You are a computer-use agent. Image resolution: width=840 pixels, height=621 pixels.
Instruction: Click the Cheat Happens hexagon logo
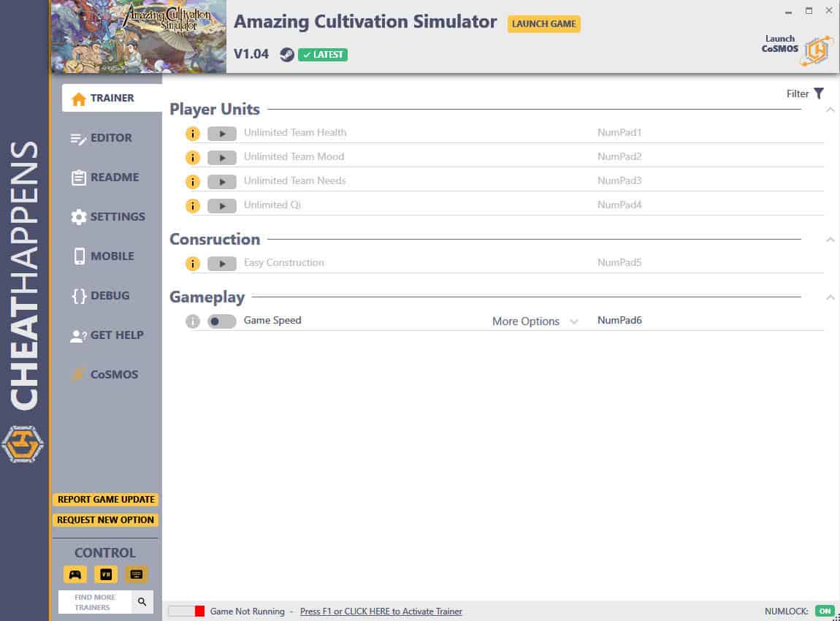point(23,444)
